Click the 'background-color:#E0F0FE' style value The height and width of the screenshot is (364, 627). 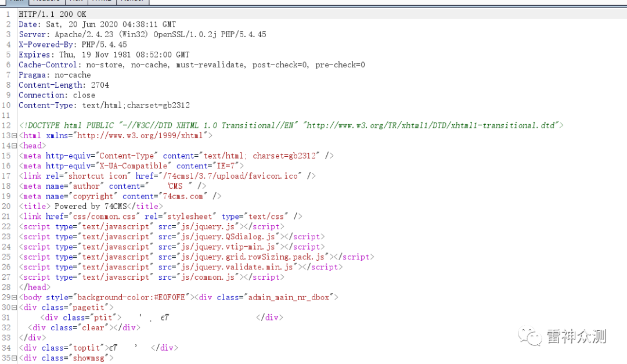click(x=131, y=298)
